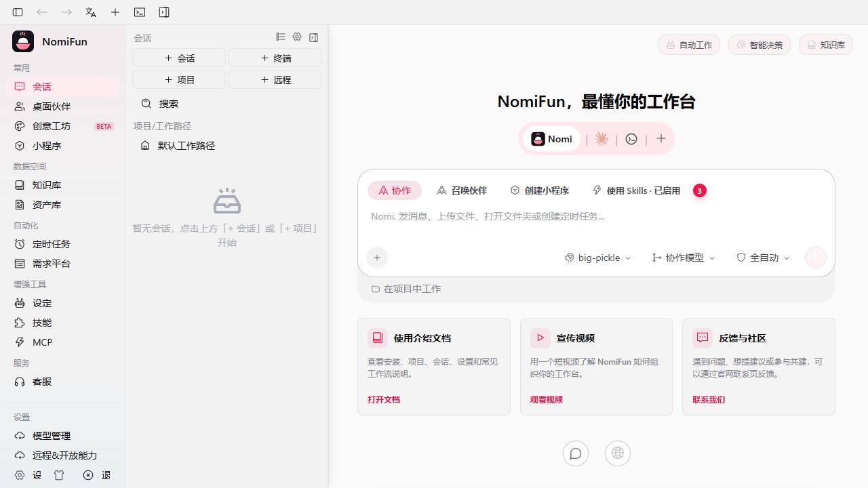Open MCP in the sidebar
The height and width of the screenshot is (488, 868).
[x=62, y=342]
